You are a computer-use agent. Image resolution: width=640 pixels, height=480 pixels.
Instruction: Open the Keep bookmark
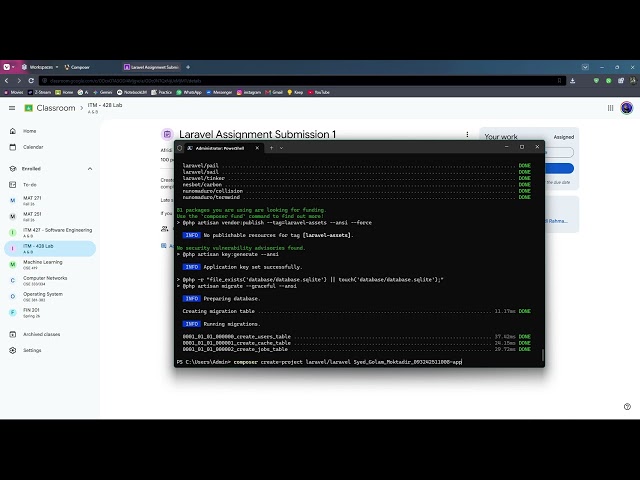pyautogui.click(x=295, y=92)
